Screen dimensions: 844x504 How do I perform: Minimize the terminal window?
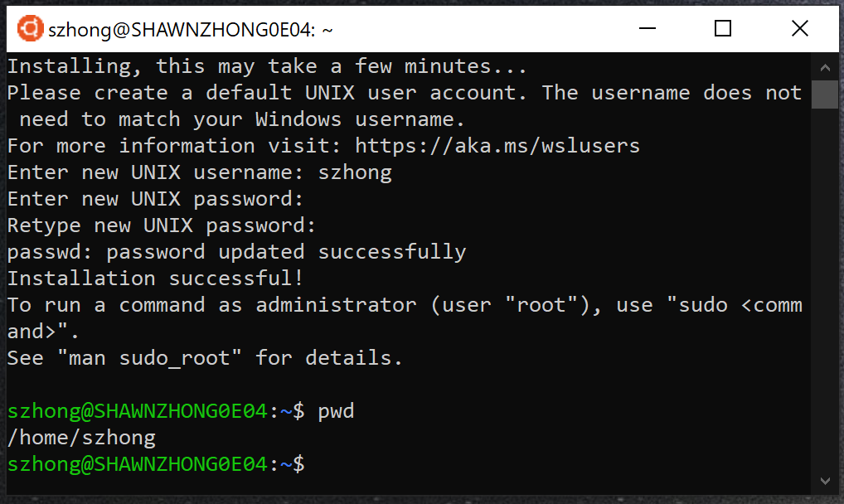tap(646, 29)
